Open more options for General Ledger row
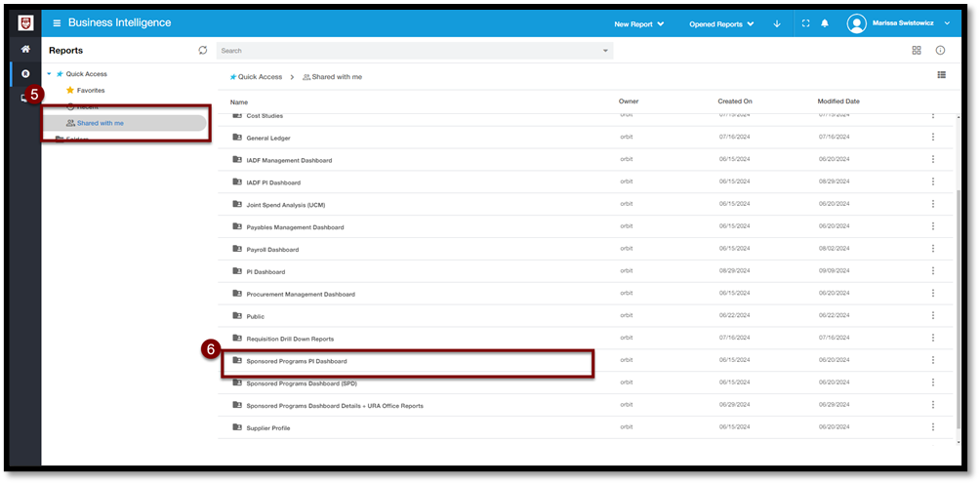 click(x=933, y=137)
